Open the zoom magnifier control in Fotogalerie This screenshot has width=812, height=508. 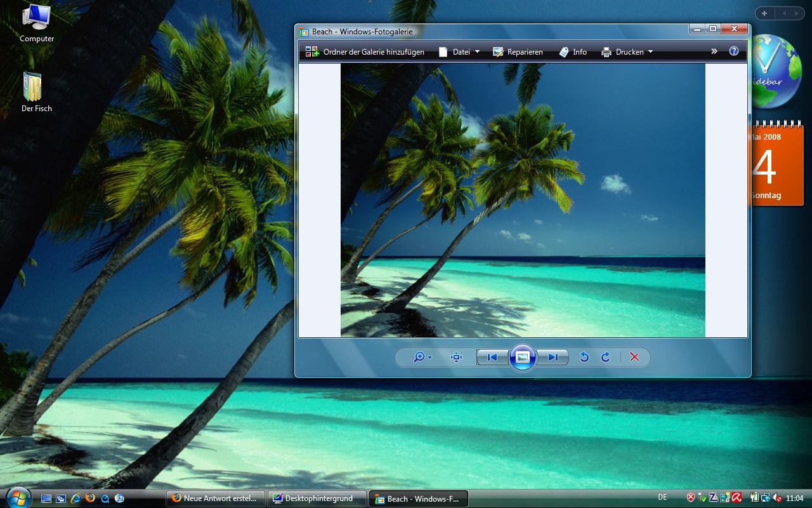coord(422,358)
